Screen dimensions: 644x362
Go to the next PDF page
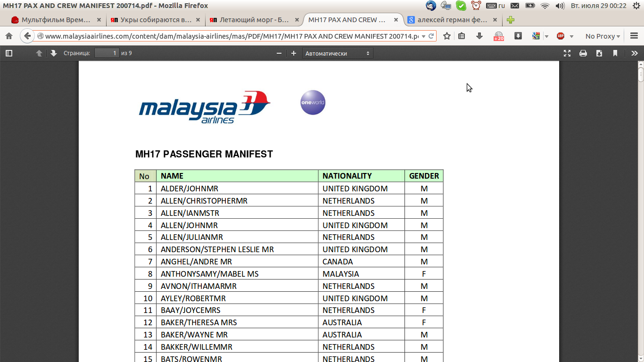tap(53, 53)
